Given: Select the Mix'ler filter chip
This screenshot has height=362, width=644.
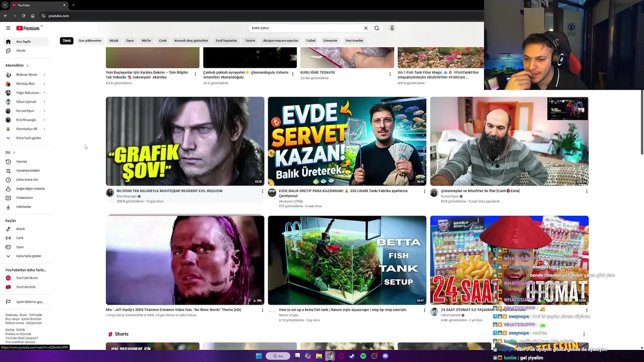Looking at the screenshot, I should 146,41.
